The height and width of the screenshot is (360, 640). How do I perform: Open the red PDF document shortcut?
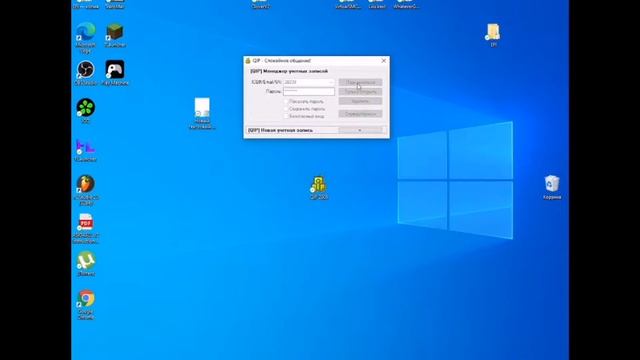86,222
